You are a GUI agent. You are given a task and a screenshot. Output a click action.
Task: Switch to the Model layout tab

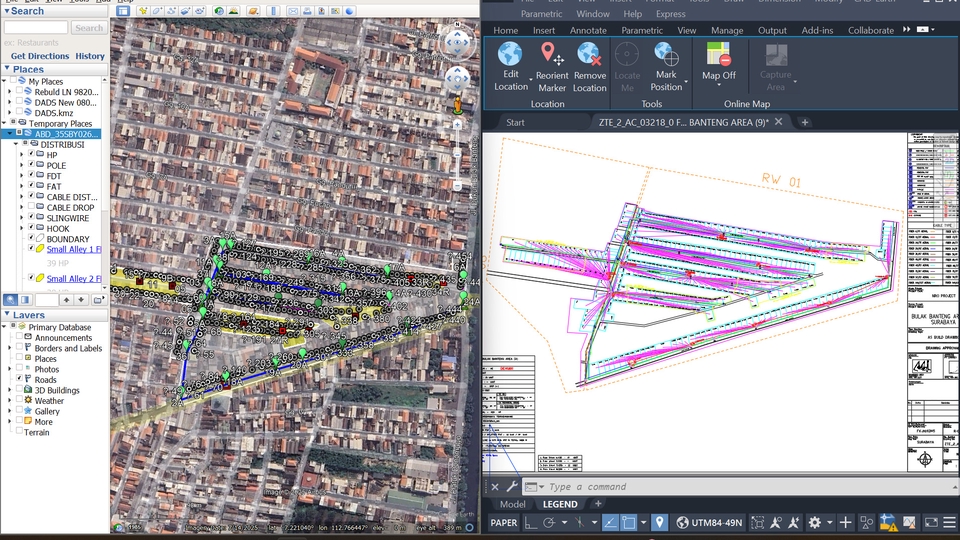[512, 504]
